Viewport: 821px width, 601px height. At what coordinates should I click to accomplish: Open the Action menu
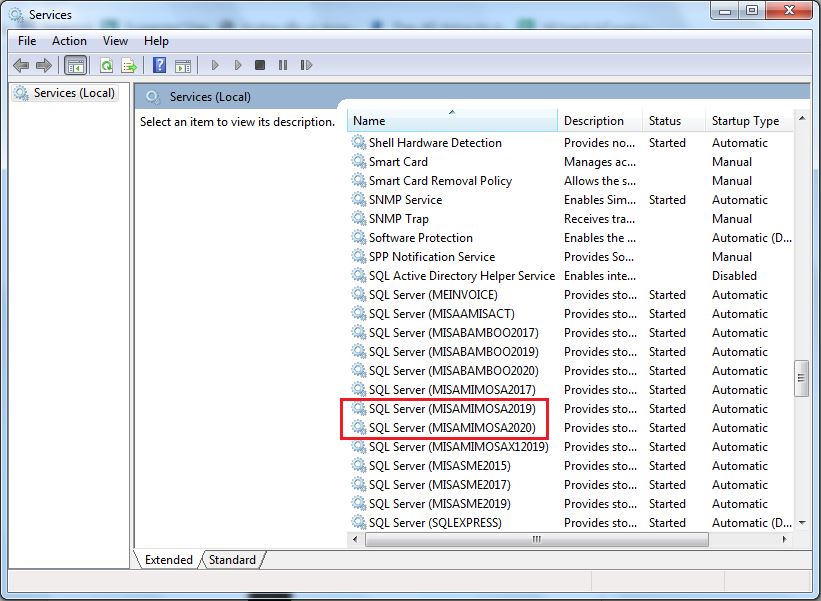(69, 41)
